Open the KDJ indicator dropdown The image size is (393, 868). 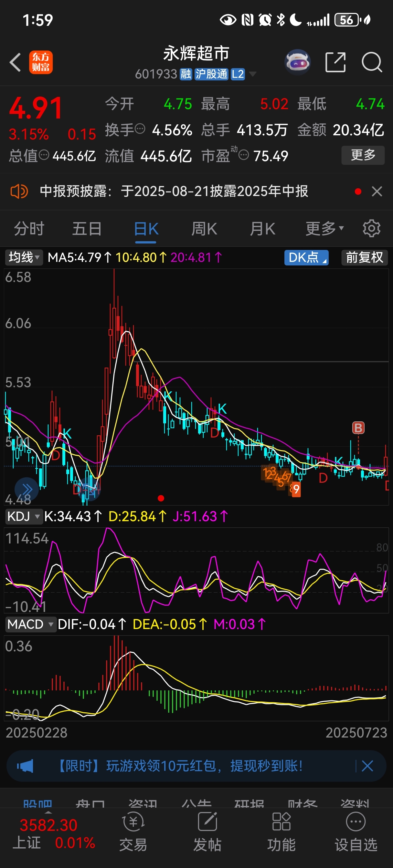24,516
